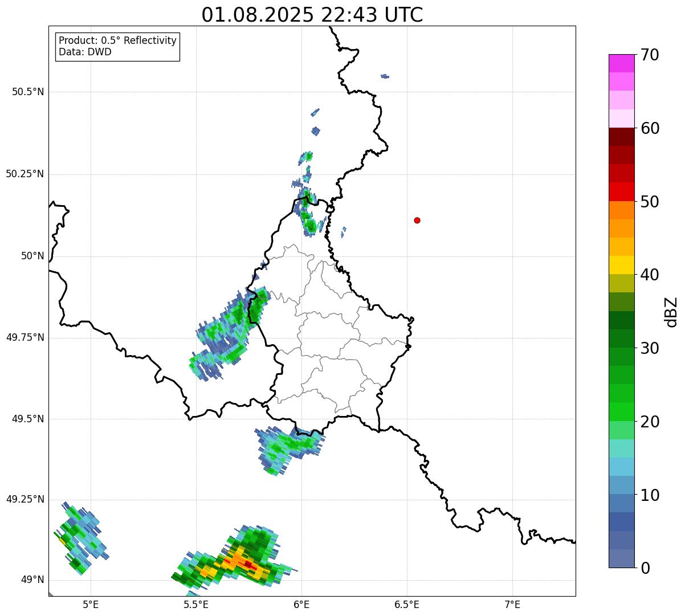Click the 5°E longitude label
This screenshot has width=685, height=616.
91,604
